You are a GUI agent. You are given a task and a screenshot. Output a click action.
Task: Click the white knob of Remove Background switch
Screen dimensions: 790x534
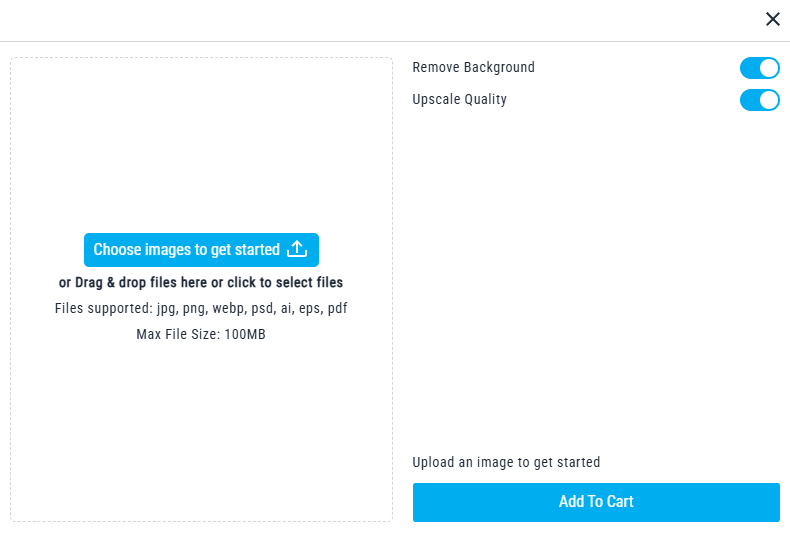[769, 68]
